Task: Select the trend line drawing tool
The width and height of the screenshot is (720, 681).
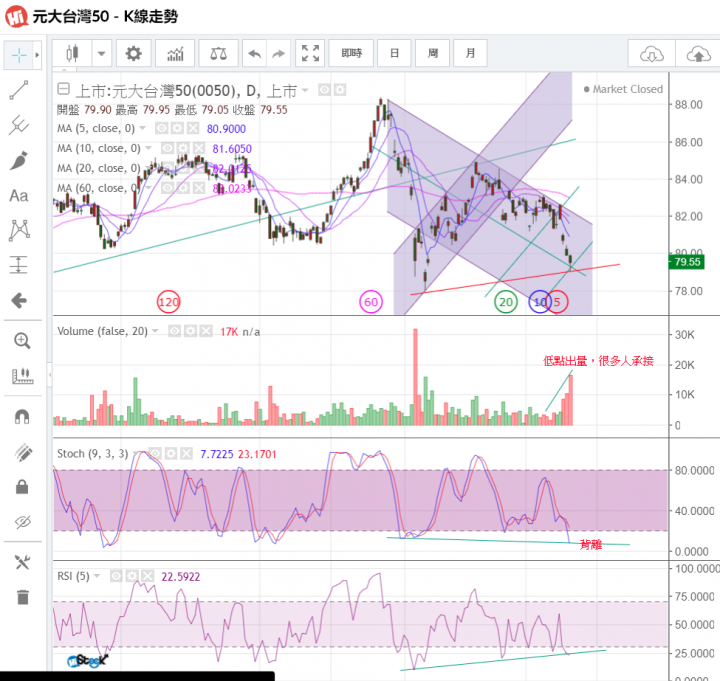Action: pyautogui.click(x=18, y=90)
